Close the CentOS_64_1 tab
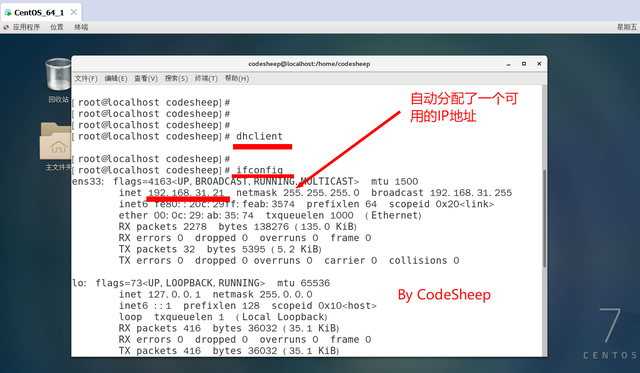The height and width of the screenshot is (373, 640). tap(74, 12)
